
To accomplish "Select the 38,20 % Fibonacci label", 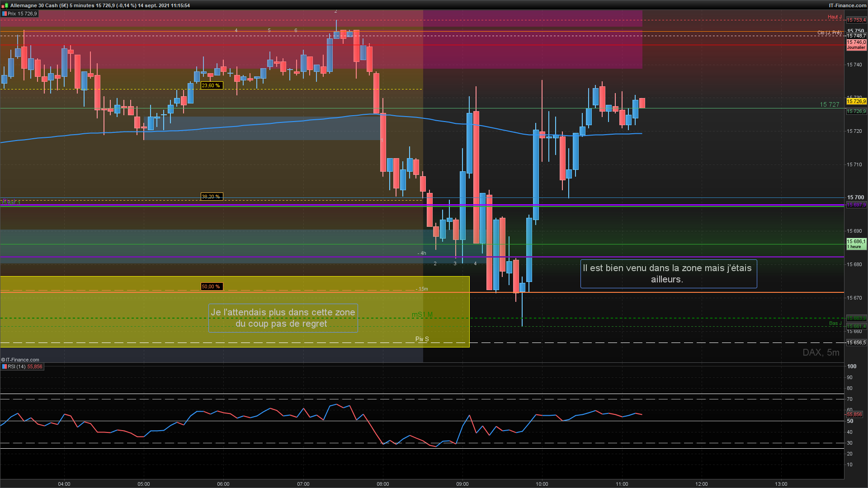I will [x=211, y=197].
